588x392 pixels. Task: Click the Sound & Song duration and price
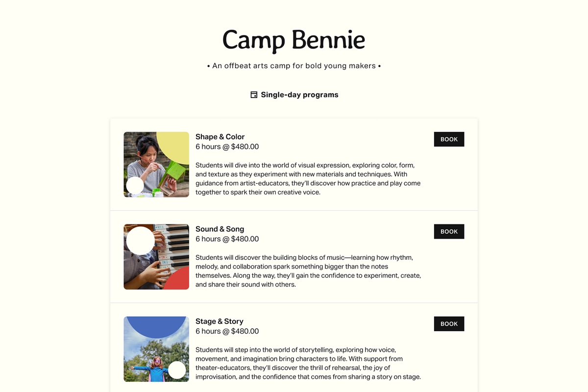pyautogui.click(x=227, y=239)
